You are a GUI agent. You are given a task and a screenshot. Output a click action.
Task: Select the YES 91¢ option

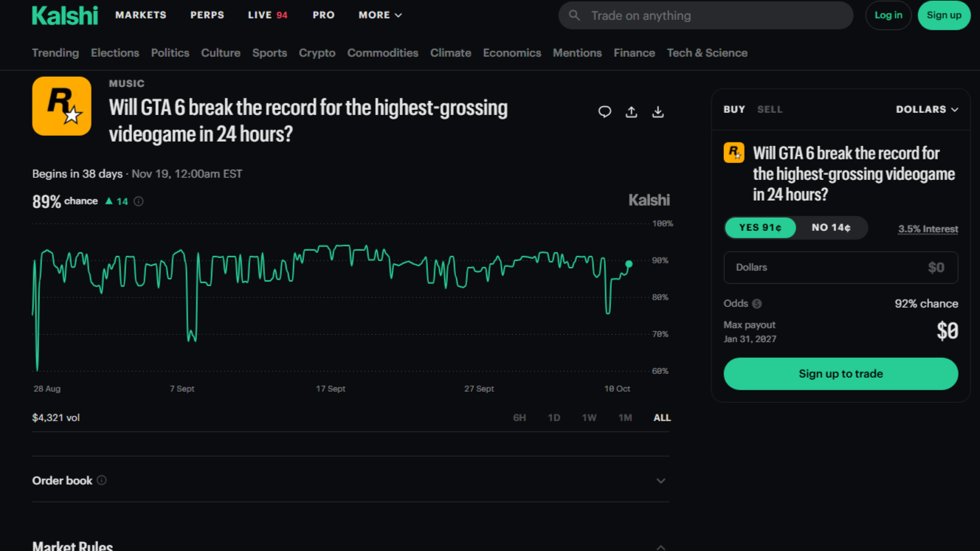click(761, 228)
